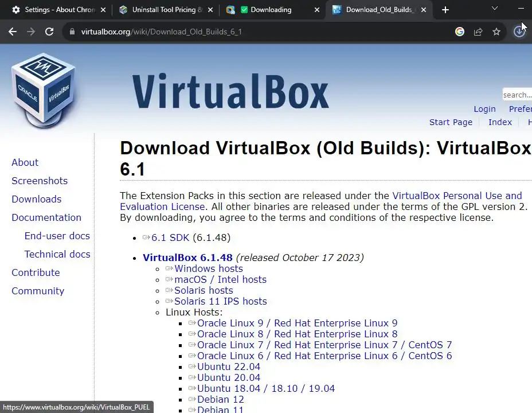The width and height of the screenshot is (532, 413).
Task: Click the VirtualBox 6.1.48 heading link
Action: tap(187, 258)
